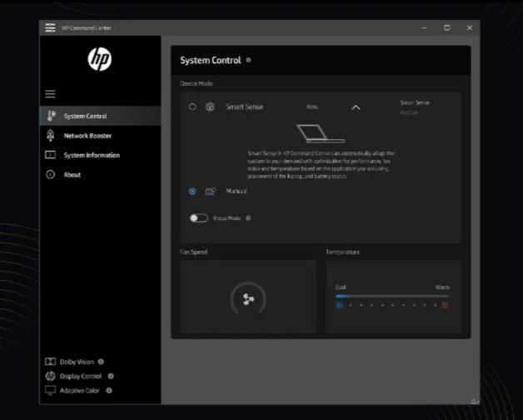Click the Focus Mode info icon
Screen dimensions: 523x420
click(248, 218)
